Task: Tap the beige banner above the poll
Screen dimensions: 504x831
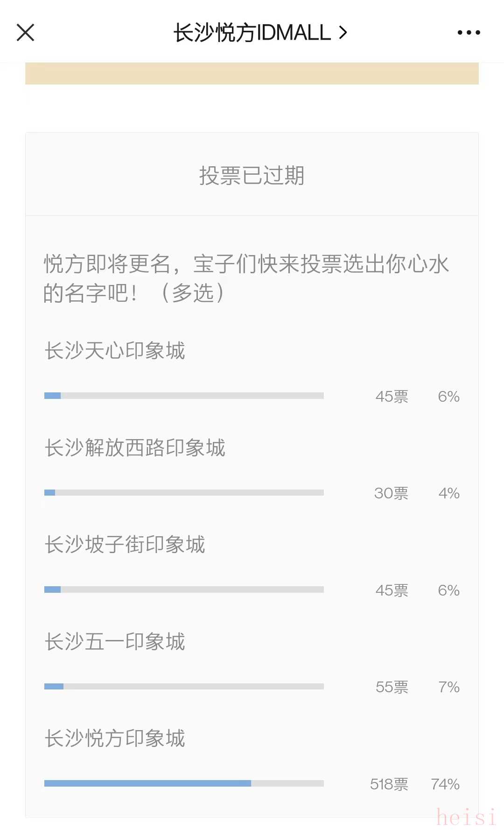Action: coord(252,74)
